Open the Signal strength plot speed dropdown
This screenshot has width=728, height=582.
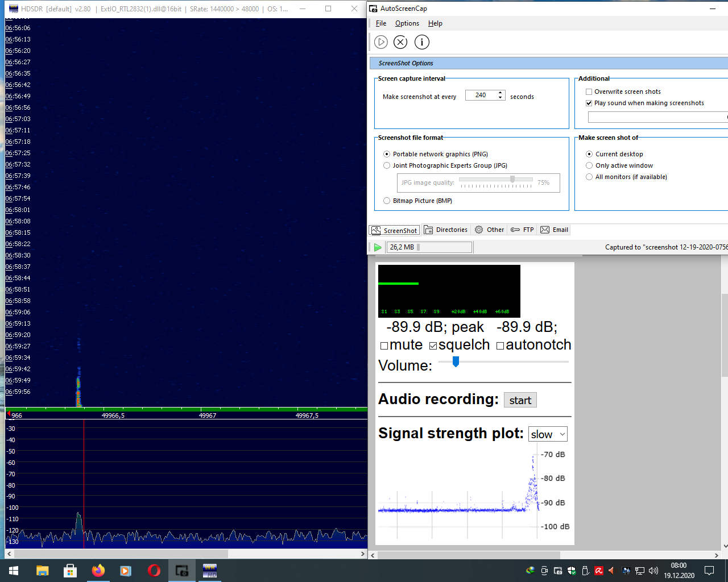pos(548,434)
